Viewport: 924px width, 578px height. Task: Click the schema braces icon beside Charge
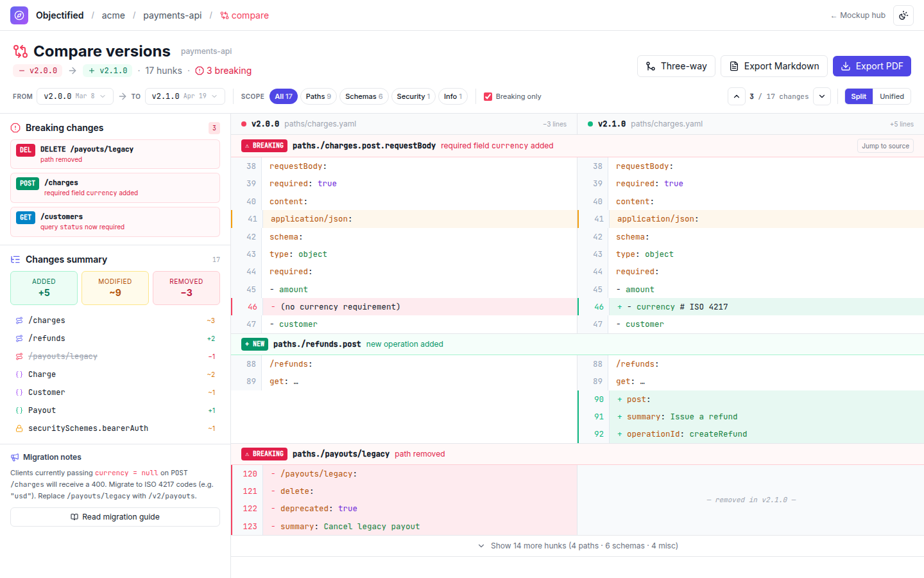click(19, 374)
